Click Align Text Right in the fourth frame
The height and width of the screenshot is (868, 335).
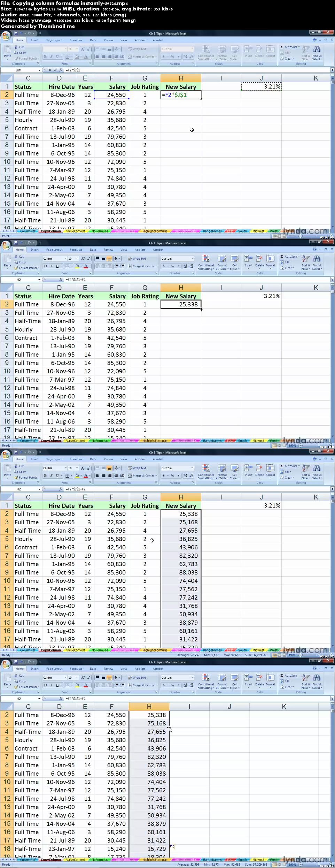(x=109, y=685)
